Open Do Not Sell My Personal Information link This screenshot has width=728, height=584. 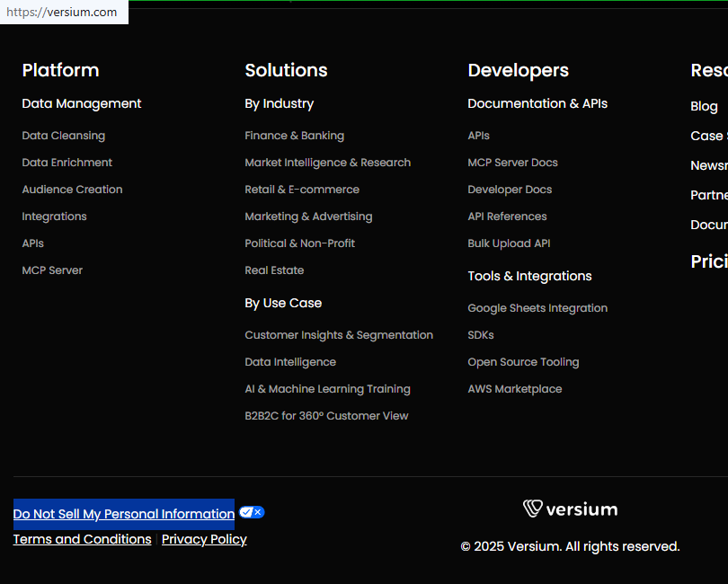click(x=124, y=514)
